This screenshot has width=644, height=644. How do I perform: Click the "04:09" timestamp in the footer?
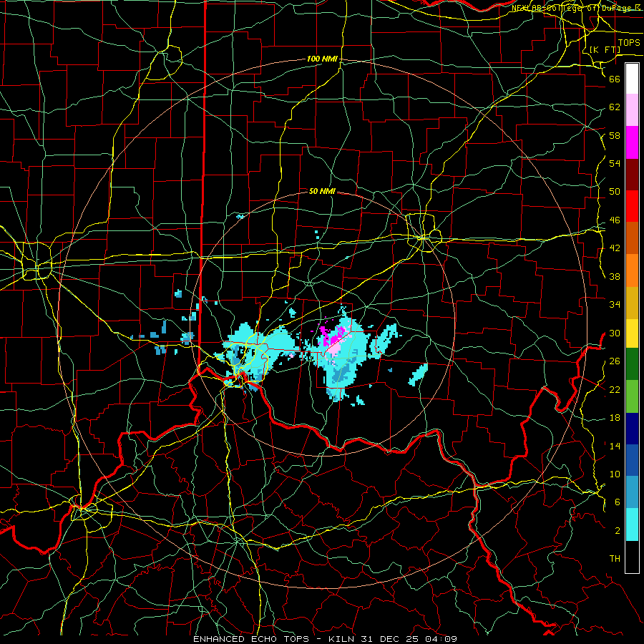pyautogui.click(x=442, y=639)
